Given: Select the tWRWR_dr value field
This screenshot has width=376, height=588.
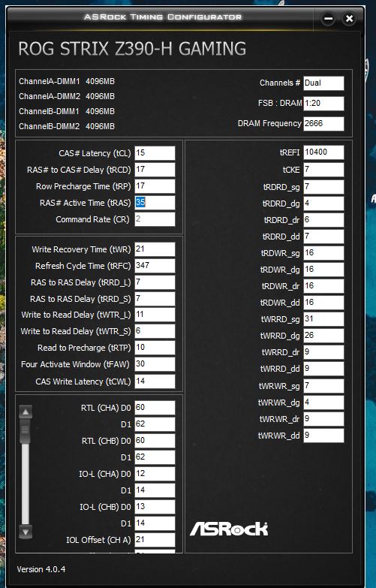Looking at the screenshot, I should (323, 419).
